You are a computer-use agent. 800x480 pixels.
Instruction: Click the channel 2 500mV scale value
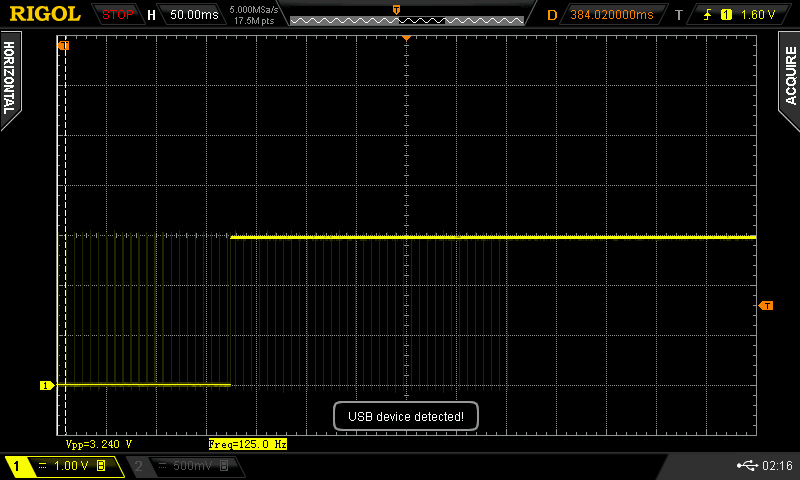pos(192,466)
